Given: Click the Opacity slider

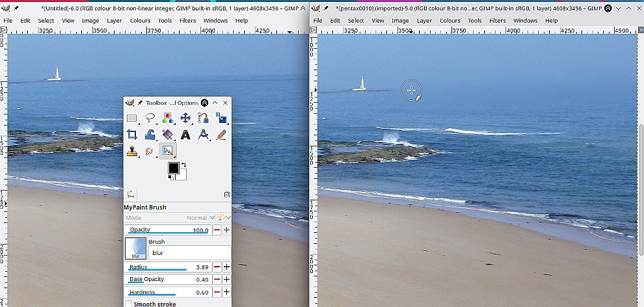Looking at the screenshot, I should click(x=168, y=230).
